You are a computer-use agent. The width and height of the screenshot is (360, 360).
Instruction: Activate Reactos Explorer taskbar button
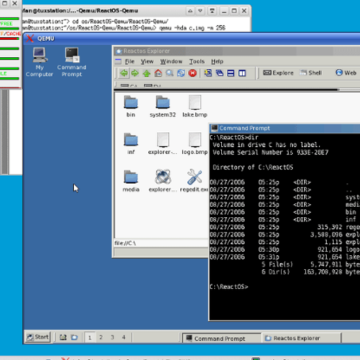[x=301, y=338]
